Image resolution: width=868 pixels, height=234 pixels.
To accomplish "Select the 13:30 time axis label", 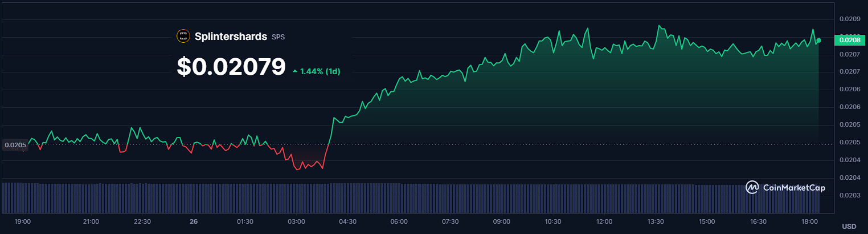I will tap(656, 221).
